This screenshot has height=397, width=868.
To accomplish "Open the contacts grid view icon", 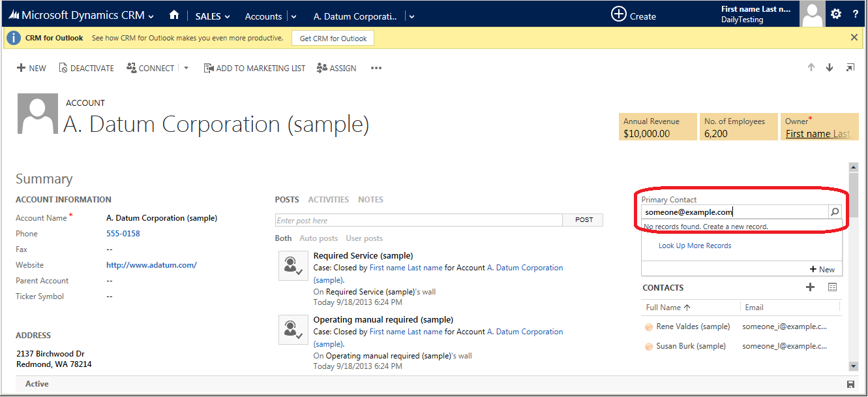I will [x=832, y=287].
